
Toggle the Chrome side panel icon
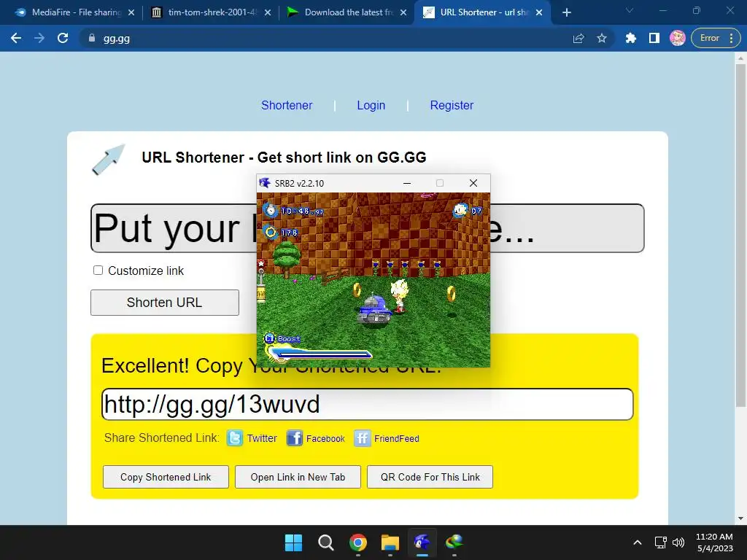(654, 38)
